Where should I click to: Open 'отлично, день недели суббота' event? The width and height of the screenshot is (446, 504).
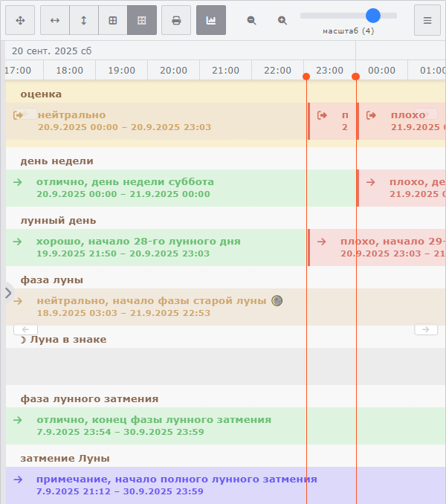pyautogui.click(x=125, y=182)
